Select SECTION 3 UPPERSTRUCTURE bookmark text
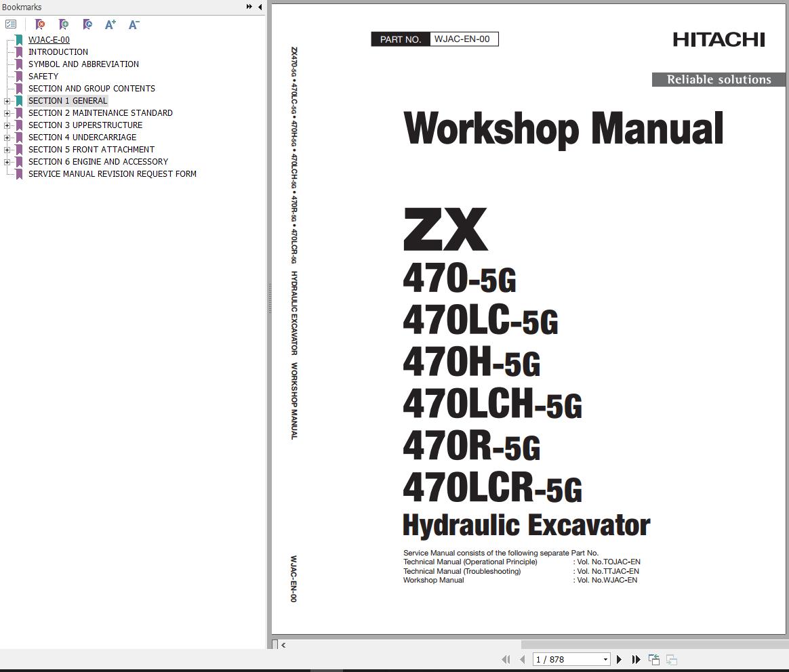Image resolution: width=789 pixels, height=672 pixels. [85, 125]
